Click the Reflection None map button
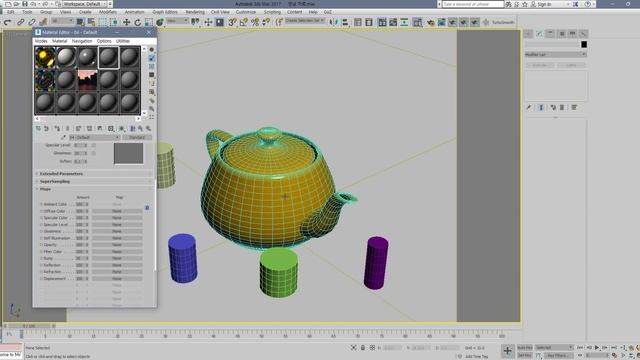640x360 pixels. (x=117, y=265)
